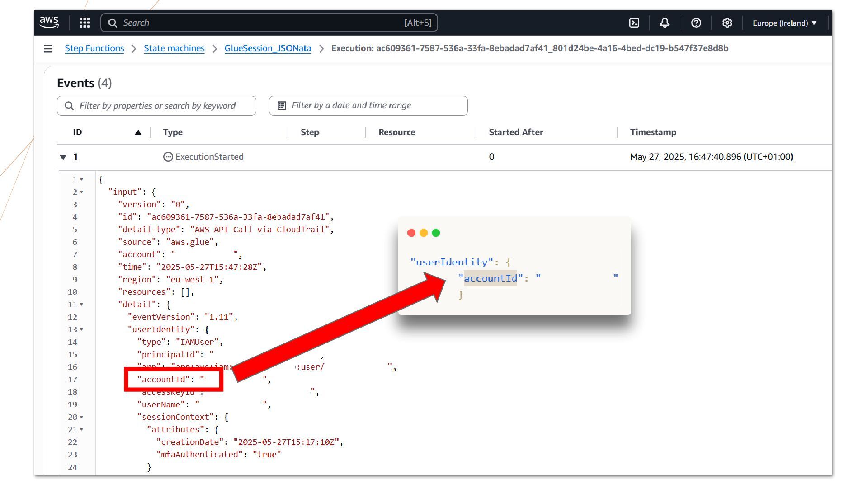Click the Step column header

(x=310, y=132)
